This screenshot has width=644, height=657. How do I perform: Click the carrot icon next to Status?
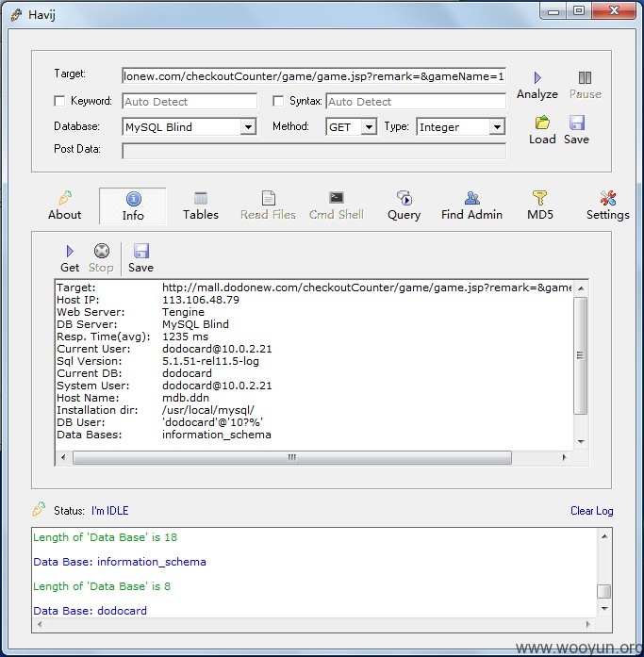[39, 510]
